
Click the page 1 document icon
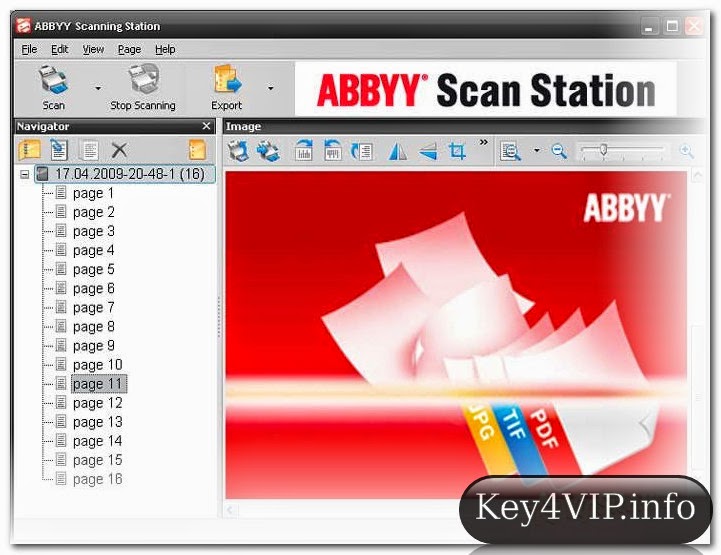pos(61,193)
